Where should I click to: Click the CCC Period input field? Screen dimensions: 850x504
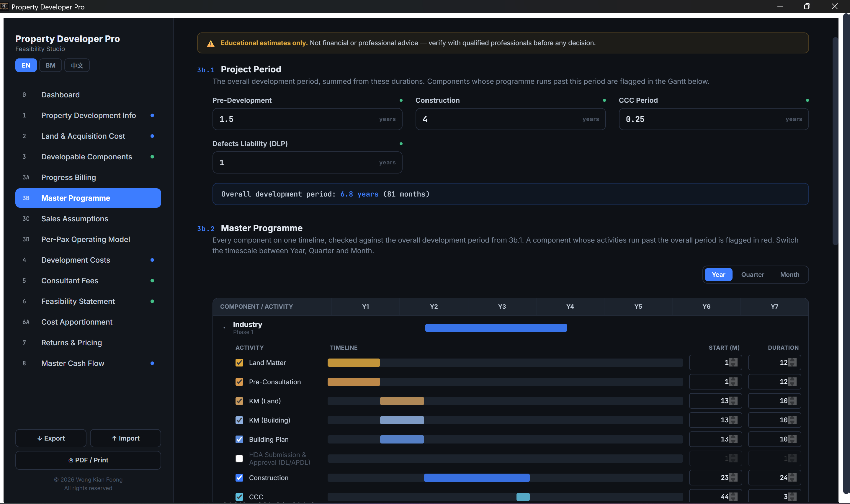pos(713,119)
